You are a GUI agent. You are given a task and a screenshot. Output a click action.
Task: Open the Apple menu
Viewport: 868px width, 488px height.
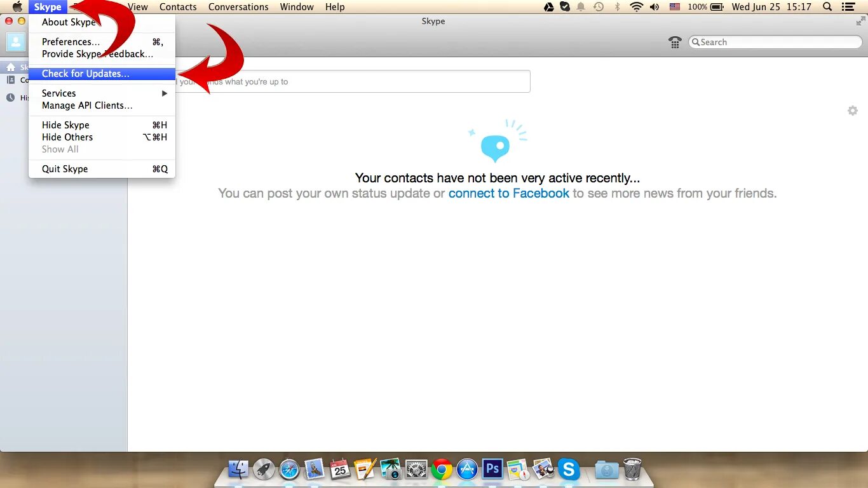point(17,7)
